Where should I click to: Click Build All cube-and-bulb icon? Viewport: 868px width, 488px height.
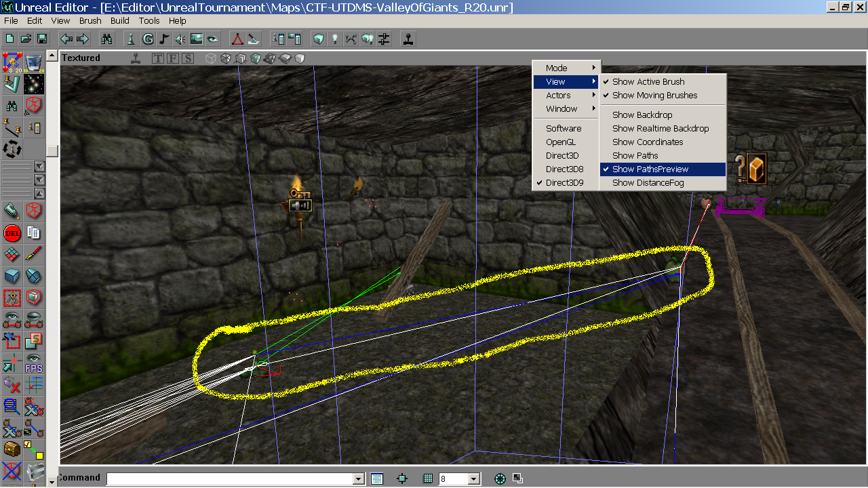[x=368, y=39]
